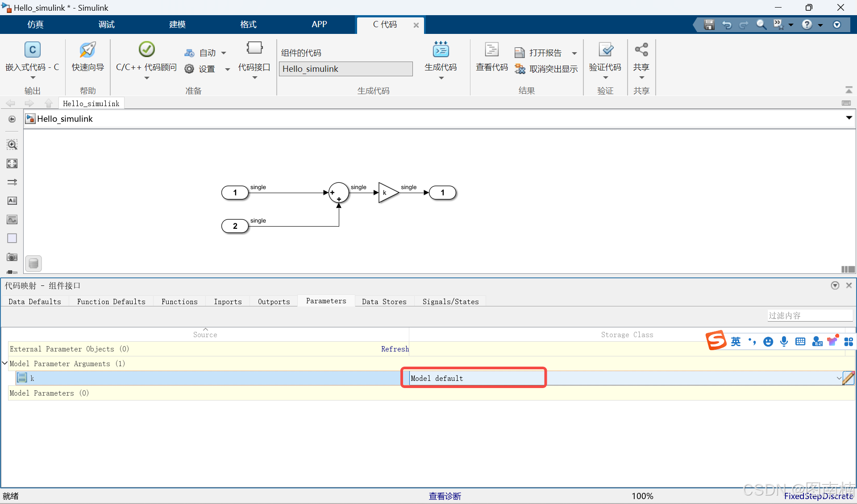This screenshot has width=857, height=504.
Task: Click the Refresh link
Action: click(x=395, y=349)
